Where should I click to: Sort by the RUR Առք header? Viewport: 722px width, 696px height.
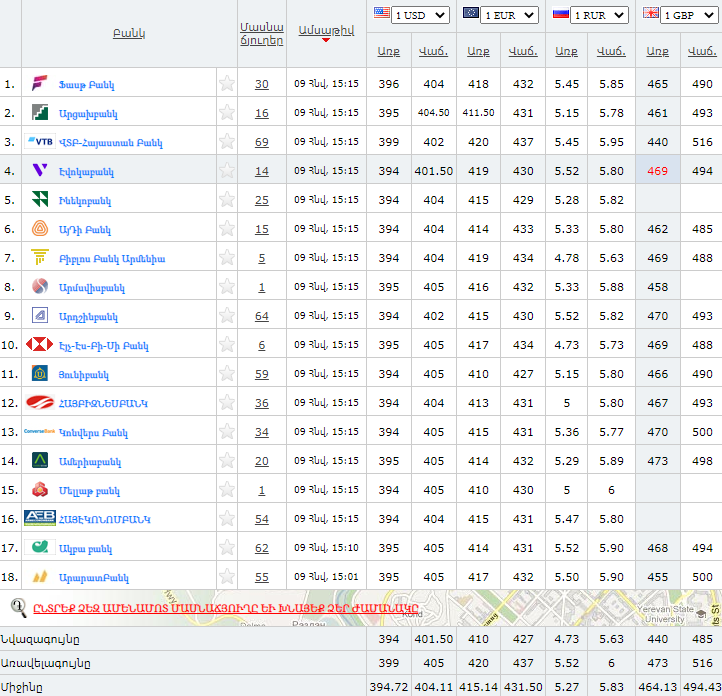click(566, 51)
